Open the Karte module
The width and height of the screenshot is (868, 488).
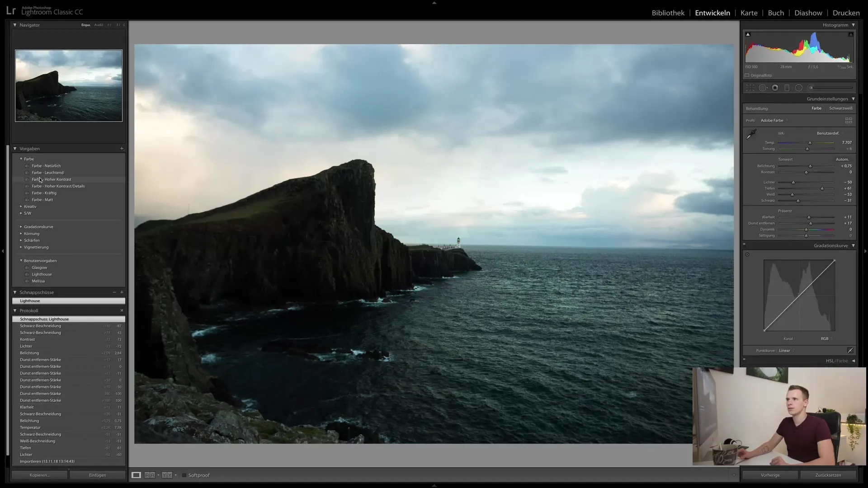point(749,13)
